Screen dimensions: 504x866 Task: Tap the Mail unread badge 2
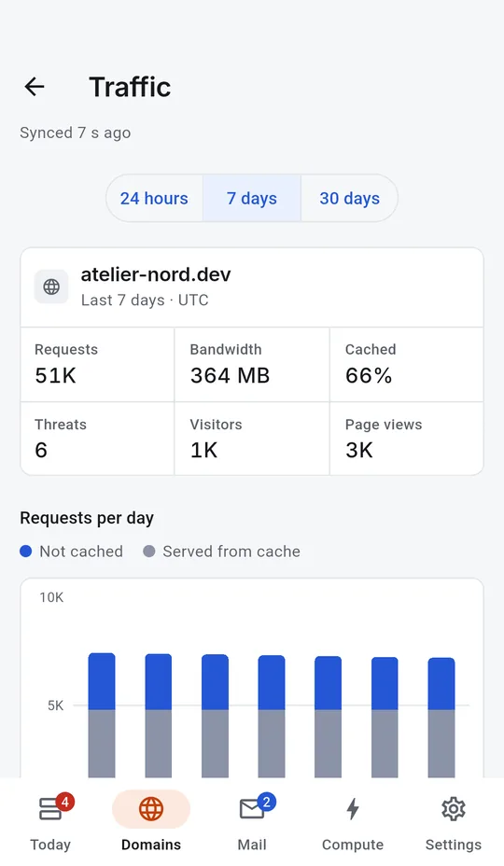pyautogui.click(x=266, y=802)
